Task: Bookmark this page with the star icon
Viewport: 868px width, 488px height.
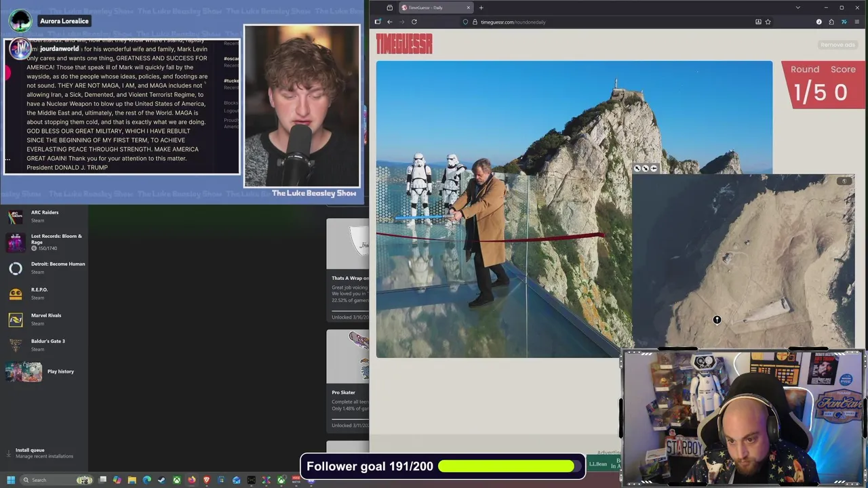Action: click(768, 22)
